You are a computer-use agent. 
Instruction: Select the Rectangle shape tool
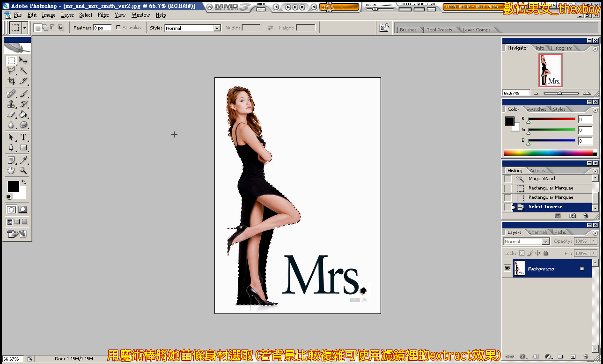[x=23, y=148]
